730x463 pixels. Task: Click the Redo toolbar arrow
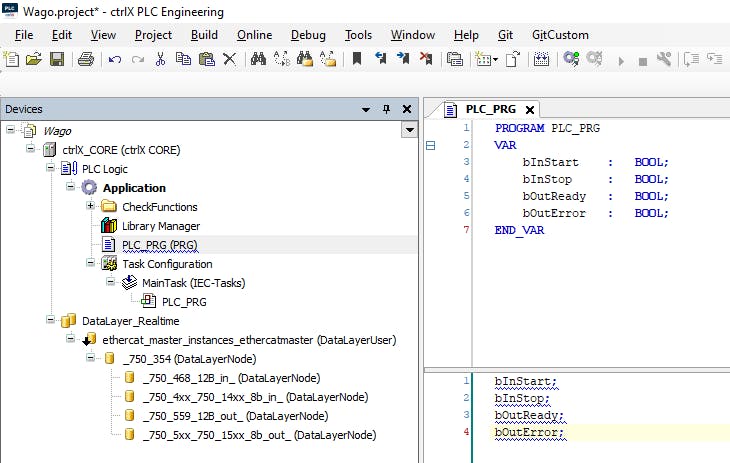[138, 59]
